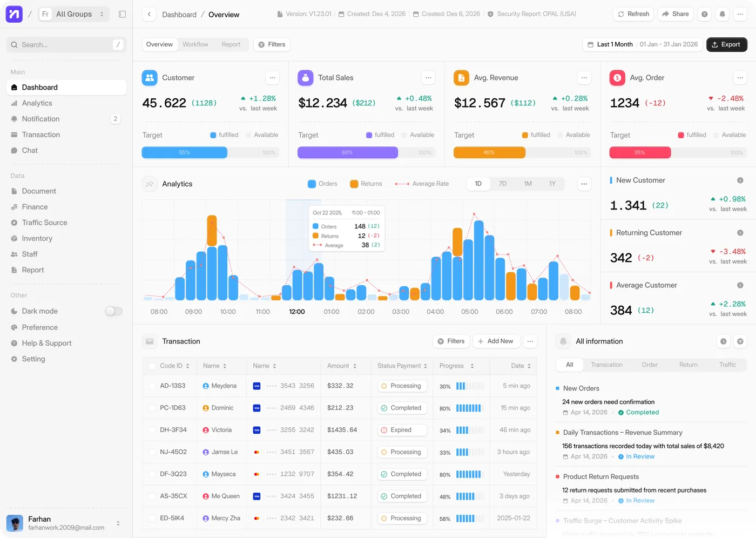Select the 7D chart range

click(503, 184)
